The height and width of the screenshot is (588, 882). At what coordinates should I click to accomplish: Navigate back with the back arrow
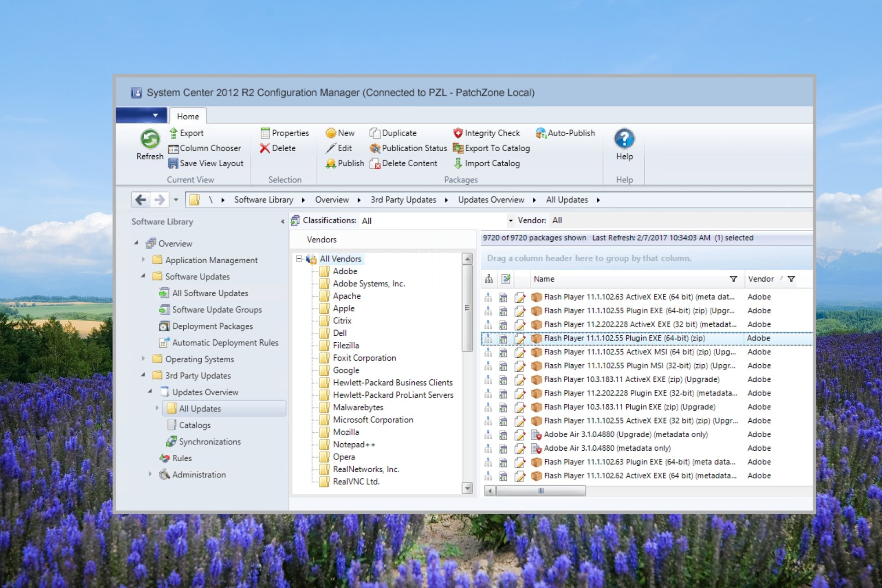point(141,200)
